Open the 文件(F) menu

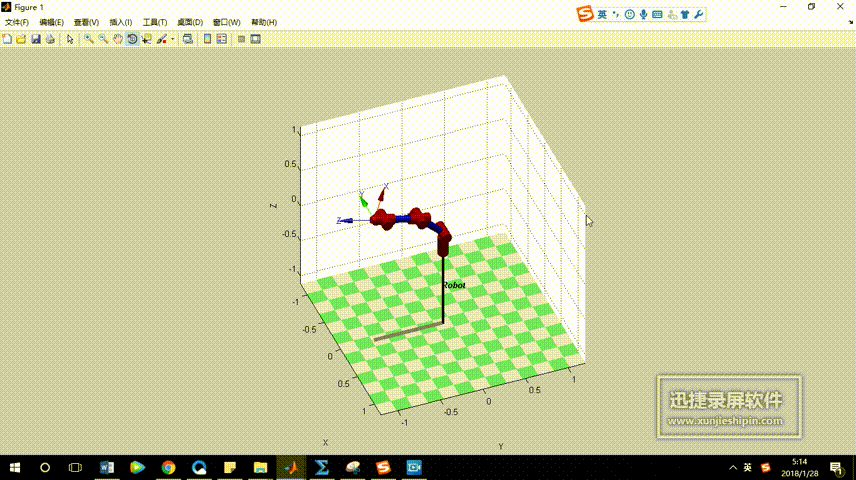pos(16,22)
